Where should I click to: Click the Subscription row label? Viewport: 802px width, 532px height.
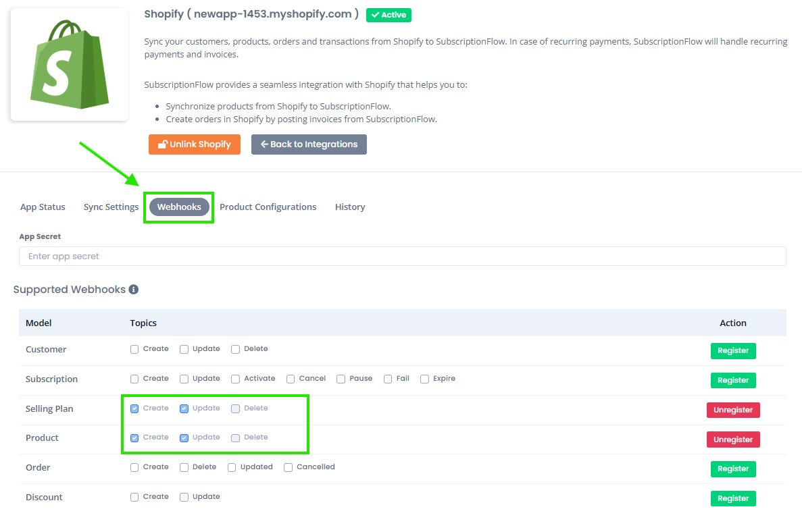tap(51, 379)
